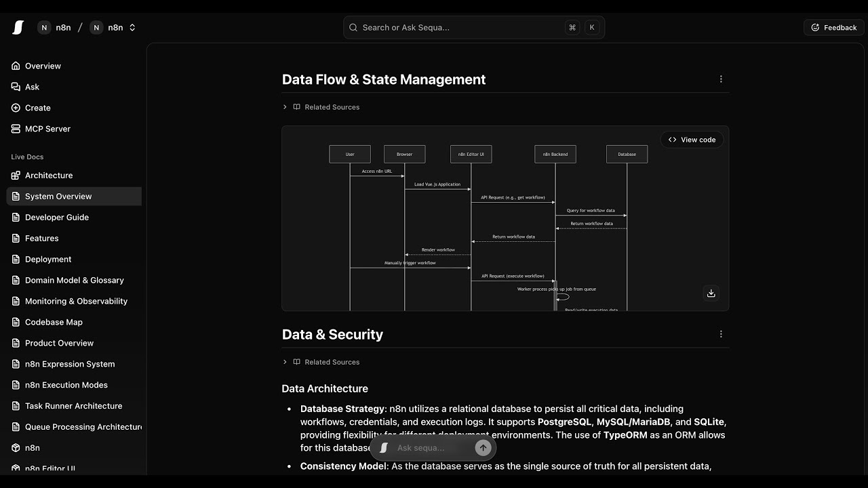Expand Related Sources under Data Flow heading
This screenshot has width=868, height=488.
click(x=321, y=107)
